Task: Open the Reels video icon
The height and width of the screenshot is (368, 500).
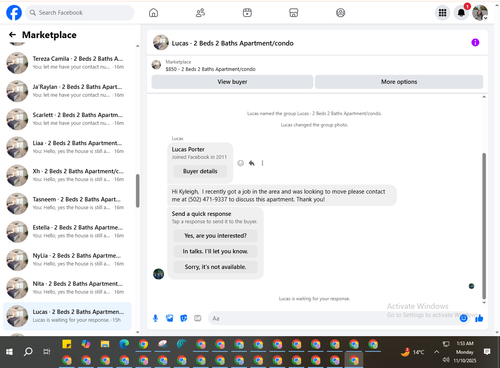Action: point(247,13)
